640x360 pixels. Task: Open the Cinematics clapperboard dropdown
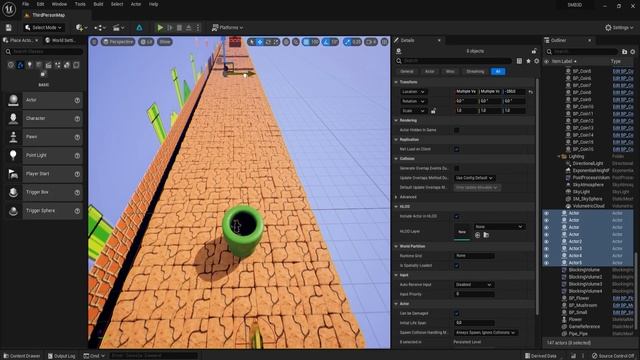click(118, 27)
